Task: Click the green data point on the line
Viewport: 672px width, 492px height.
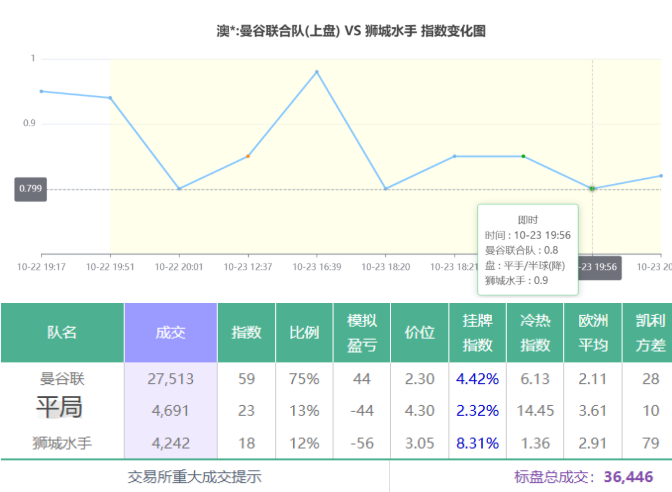Action: (523, 156)
